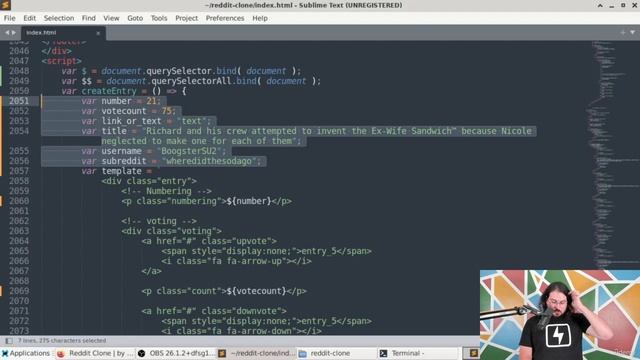This screenshot has width=640, height=360.
Task: Click the fa-arrow-up icon tag line
Action: (x=236, y=261)
